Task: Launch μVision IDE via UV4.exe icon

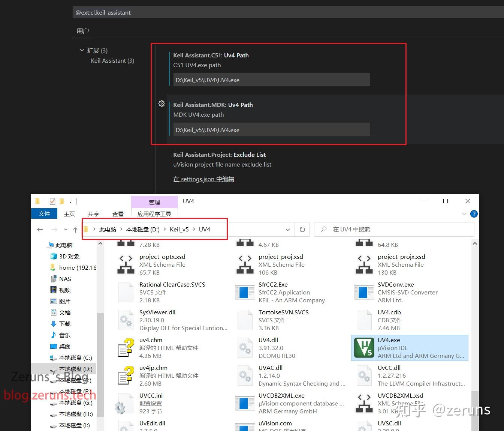Action: [x=363, y=347]
